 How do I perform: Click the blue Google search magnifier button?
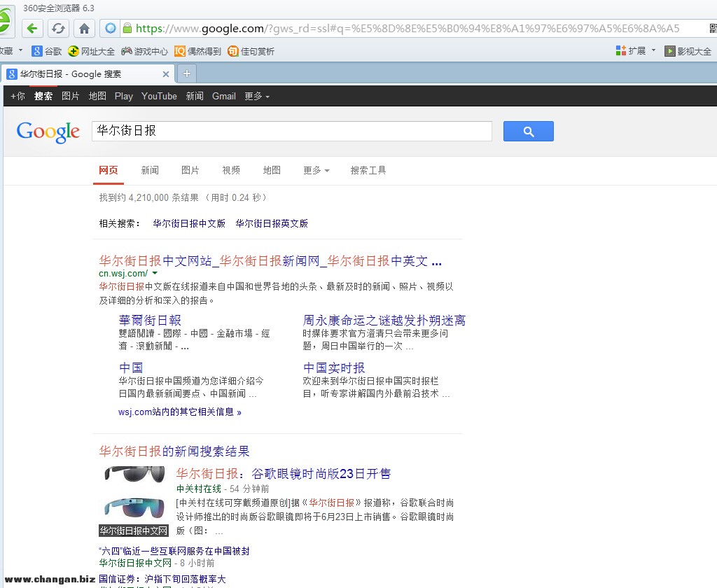(x=528, y=131)
